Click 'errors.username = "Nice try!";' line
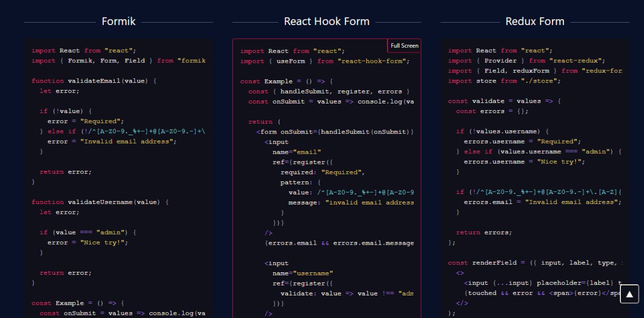Image resolution: width=644 pixels, height=318 pixels. click(525, 162)
